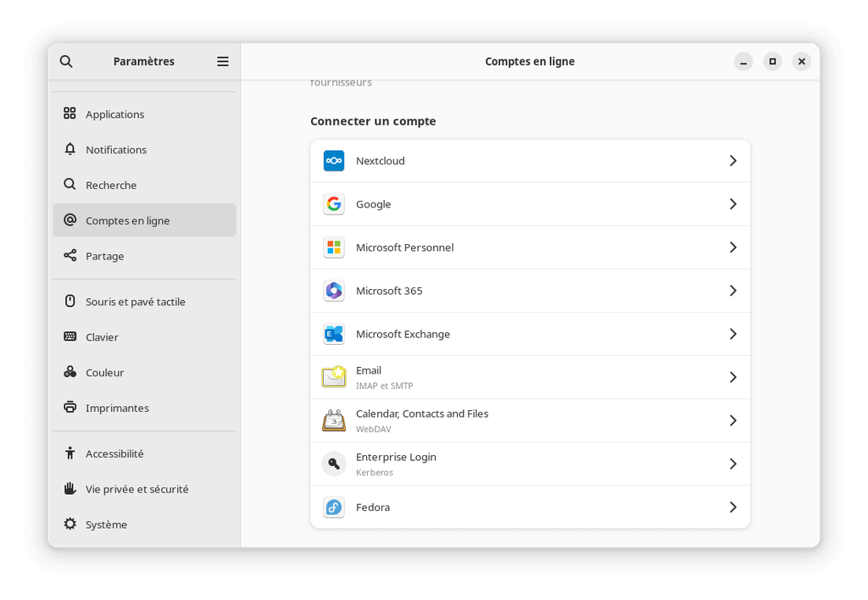Expand the Nextcloud row chevron

coord(733,160)
